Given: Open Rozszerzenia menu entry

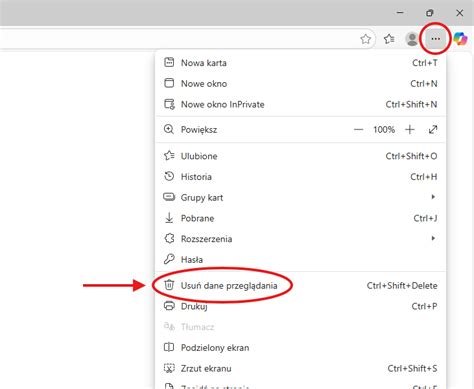Looking at the screenshot, I should click(300, 239).
